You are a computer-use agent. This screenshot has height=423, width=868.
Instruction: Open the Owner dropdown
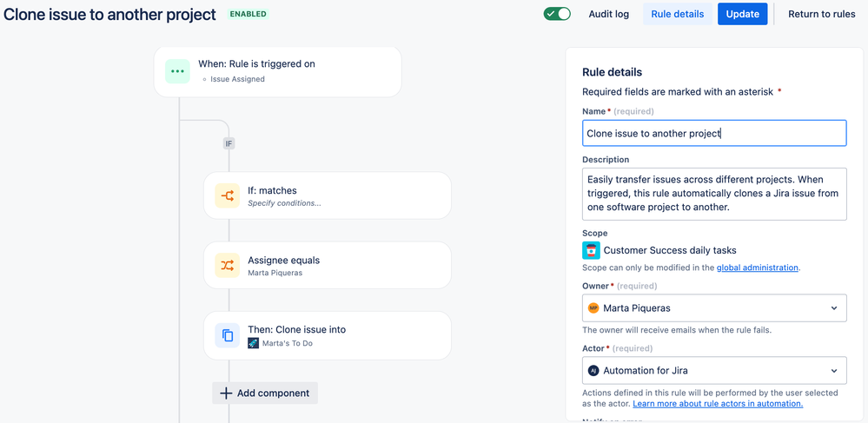coord(714,307)
